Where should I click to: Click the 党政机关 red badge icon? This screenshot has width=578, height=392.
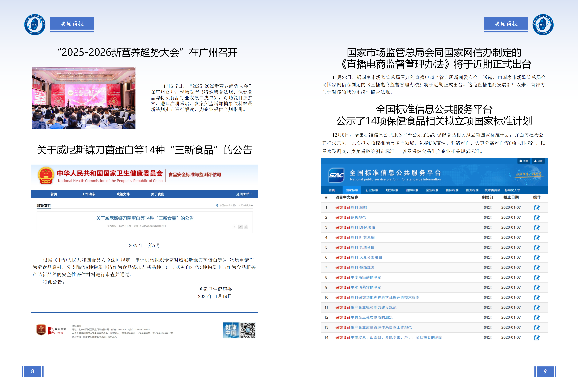[x=41, y=330]
